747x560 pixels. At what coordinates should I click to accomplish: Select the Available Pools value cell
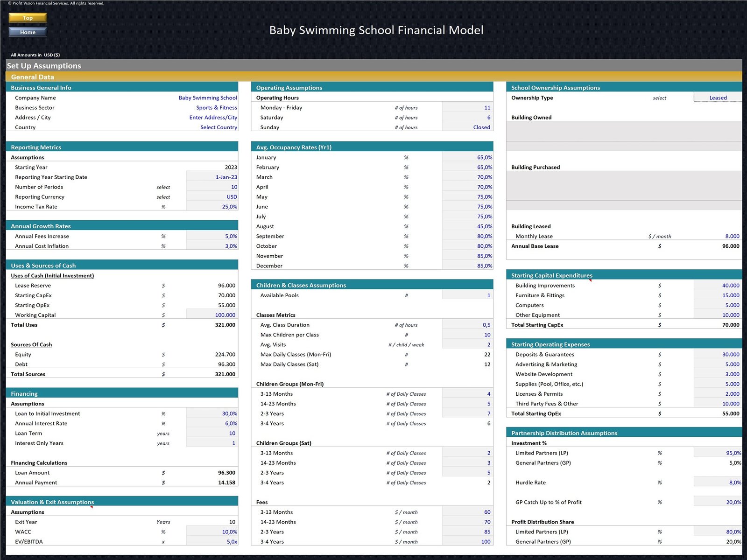click(x=467, y=295)
